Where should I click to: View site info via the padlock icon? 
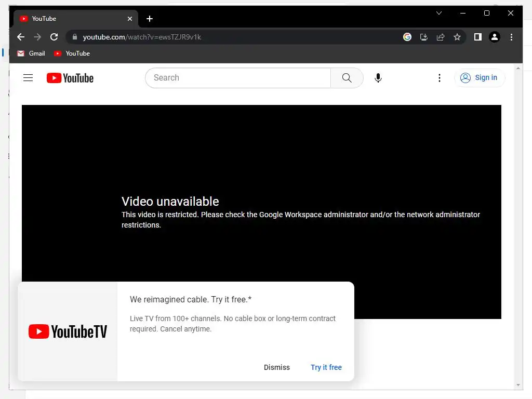click(x=75, y=37)
